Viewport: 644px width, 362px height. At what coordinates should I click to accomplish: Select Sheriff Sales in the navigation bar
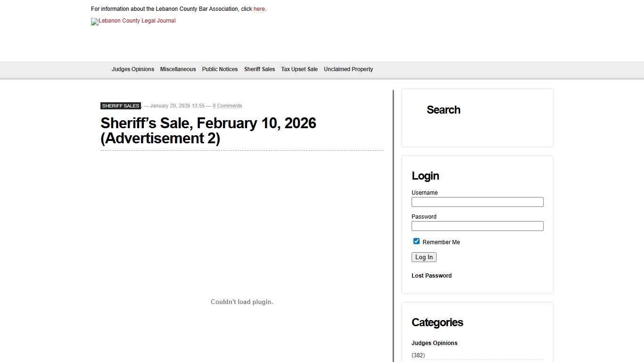(259, 69)
